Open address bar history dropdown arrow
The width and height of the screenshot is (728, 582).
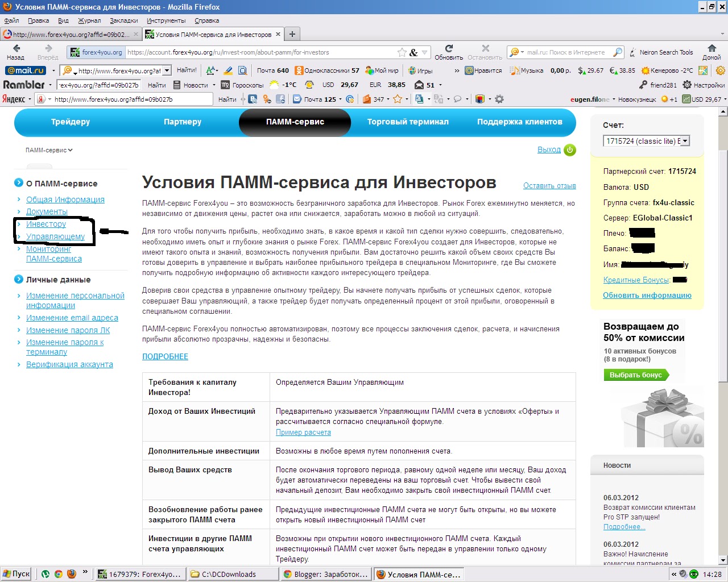(x=424, y=53)
